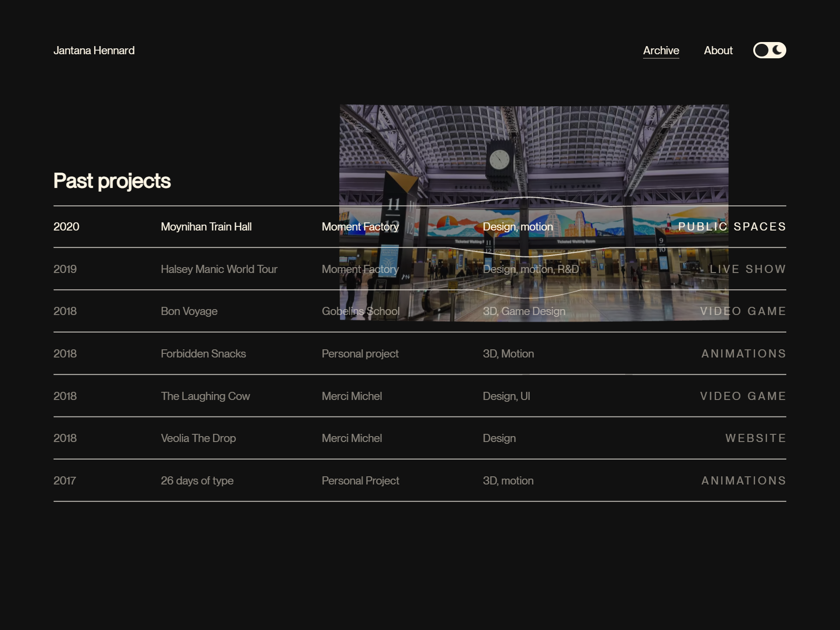Click the 2017 year entry
840x630 pixels.
point(64,481)
